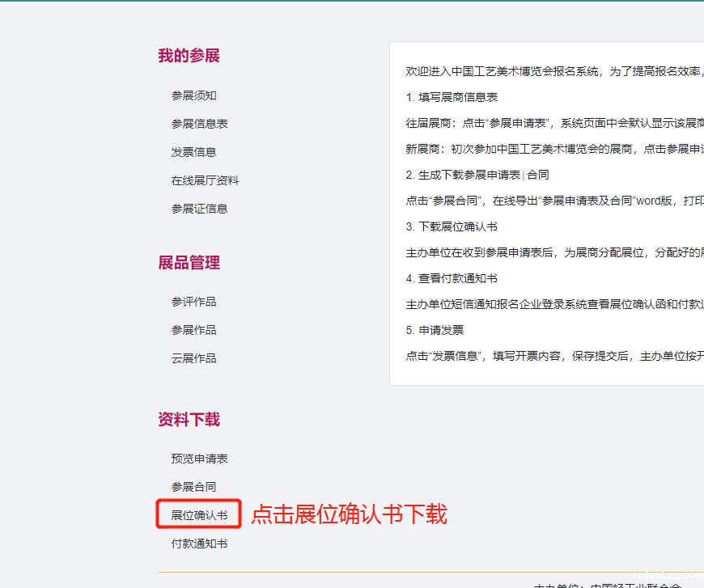Click step 5 申请发票 heading
Viewport: 704px width, 588px height.
pos(435,330)
